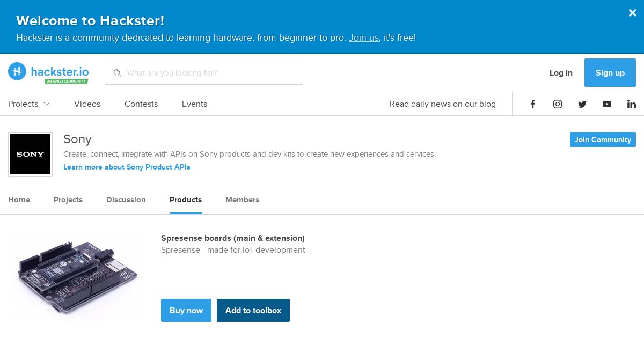Click the Buy now button
Image resolution: width=644 pixels, height=338 pixels.
(x=186, y=310)
